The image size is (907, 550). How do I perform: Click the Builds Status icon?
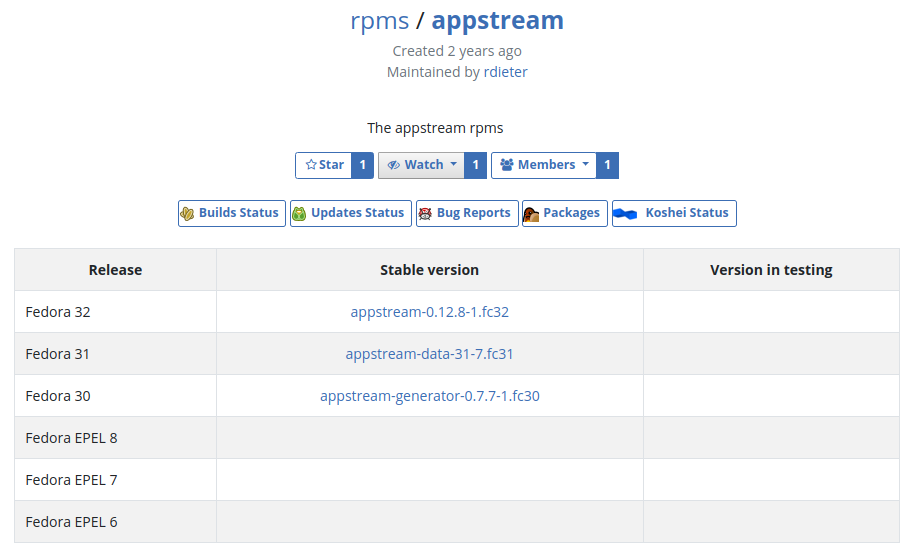187,213
